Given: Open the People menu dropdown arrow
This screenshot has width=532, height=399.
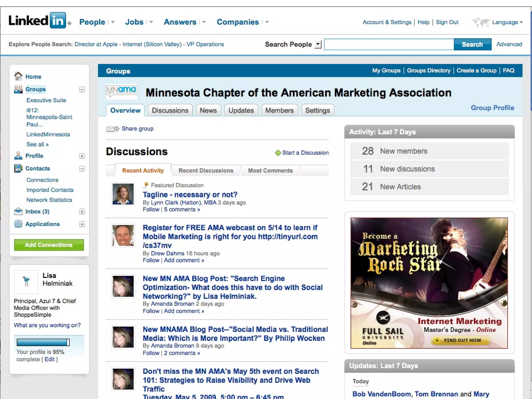Looking at the screenshot, I should [x=113, y=22].
